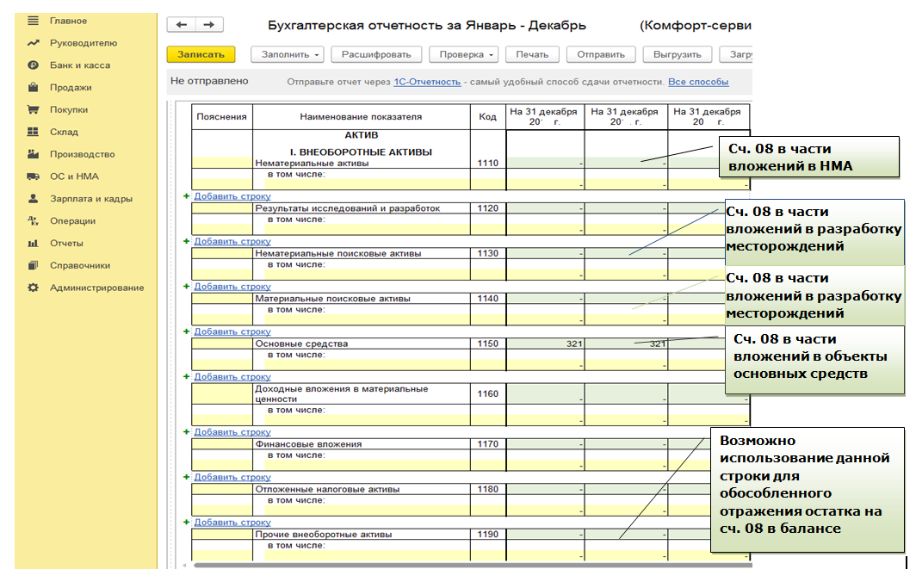Open the Зарплата и кадры section
Image resolution: width=916 pixels, height=588 pixels.
tap(91, 198)
